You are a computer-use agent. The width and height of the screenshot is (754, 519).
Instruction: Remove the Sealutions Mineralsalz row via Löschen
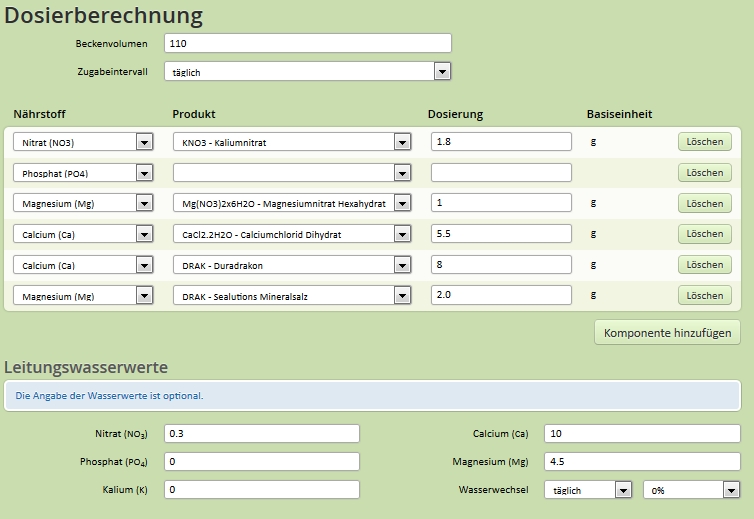(x=704, y=295)
